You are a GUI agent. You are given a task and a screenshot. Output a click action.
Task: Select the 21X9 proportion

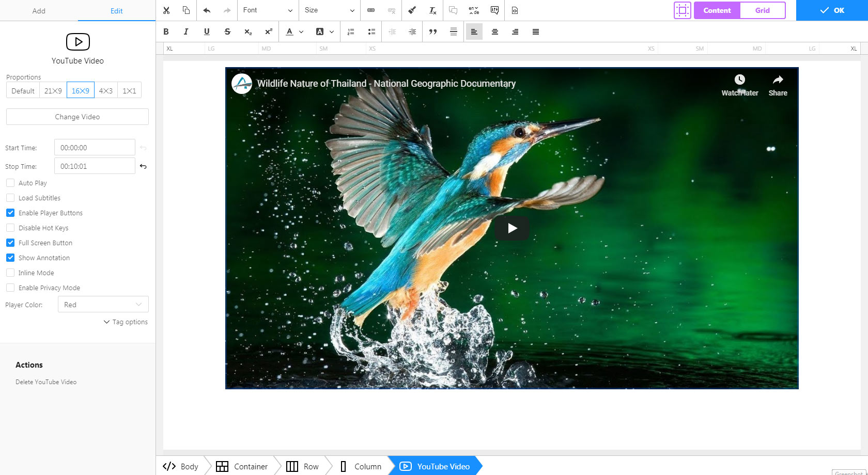tap(53, 90)
